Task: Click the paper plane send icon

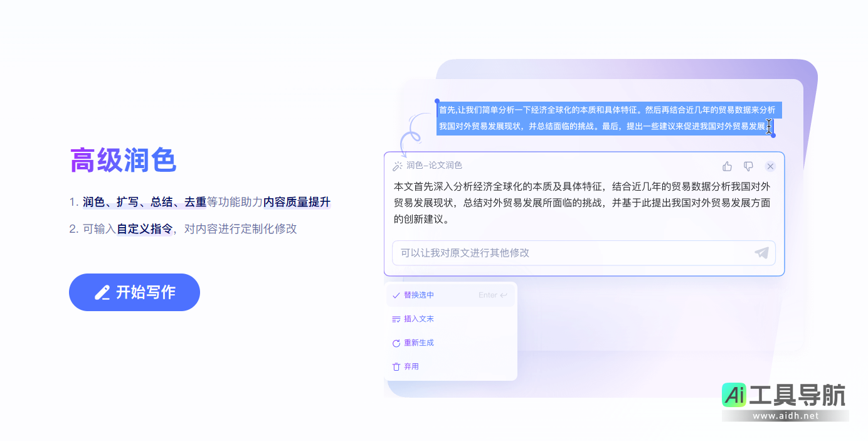Action: [x=761, y=253]
